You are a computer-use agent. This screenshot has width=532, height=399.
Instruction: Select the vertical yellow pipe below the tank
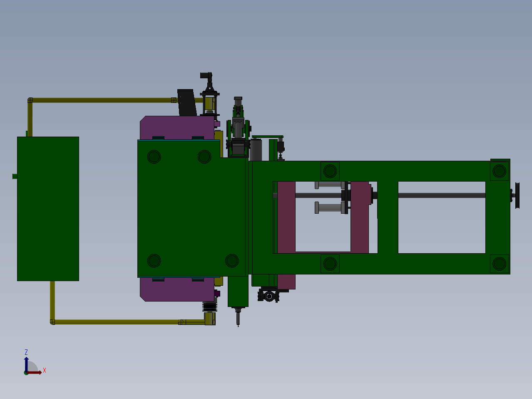52,300
